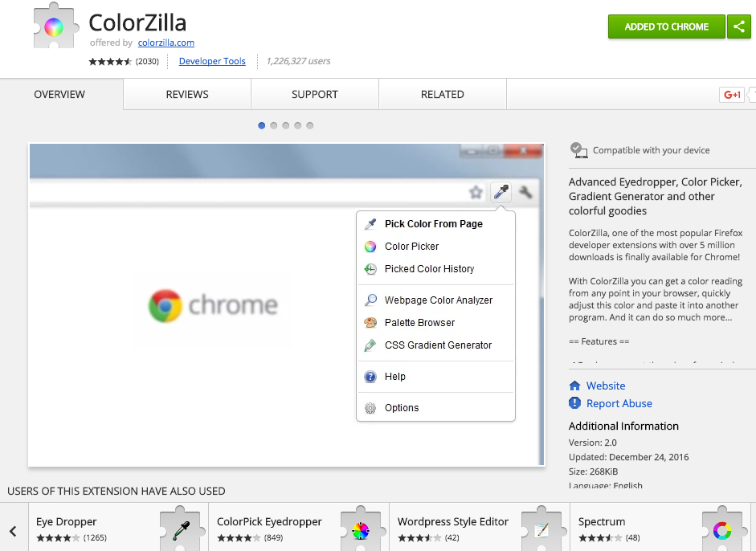756x551 pixels.
Task: Select the fifth carousel dot
Action: pos(310,126)
